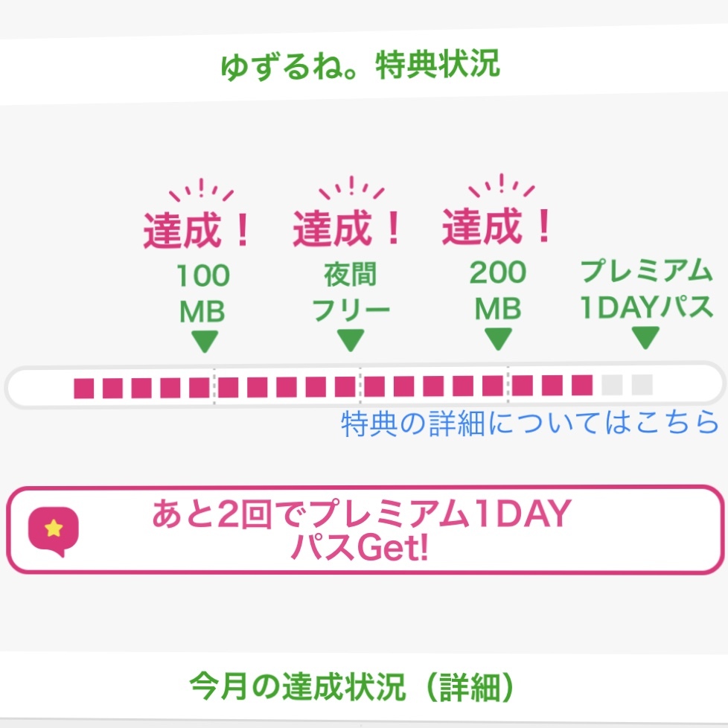Click the last pink filled progress square
Screen dimensions: 728x728
(x=581, y=385)
